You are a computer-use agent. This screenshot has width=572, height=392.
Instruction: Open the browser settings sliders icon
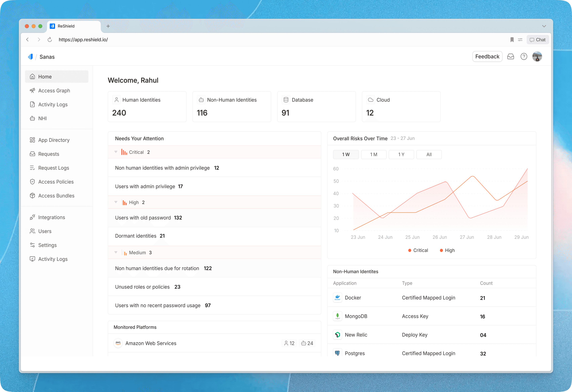pyautogui.click(x=520, y=40)
